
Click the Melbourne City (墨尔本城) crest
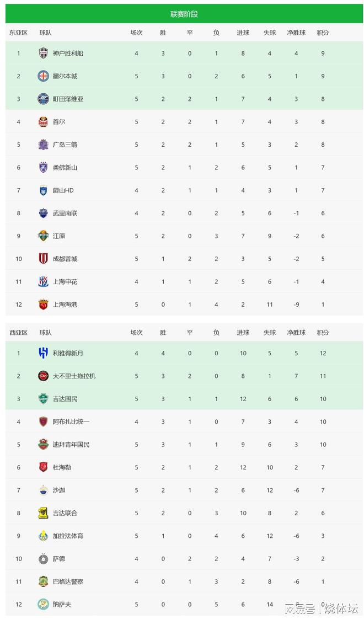click(x=43, y=76)
